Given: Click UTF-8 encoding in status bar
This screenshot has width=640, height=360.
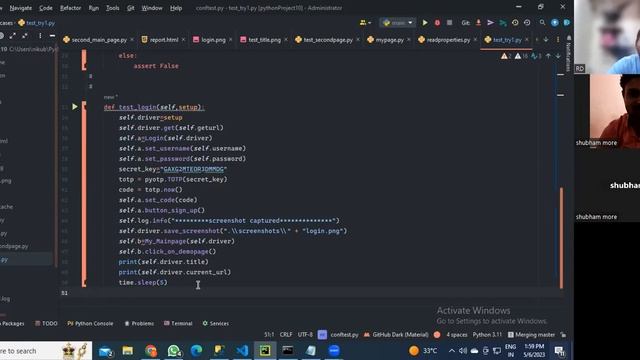Looking at the screenshot, I should point(305,335).
